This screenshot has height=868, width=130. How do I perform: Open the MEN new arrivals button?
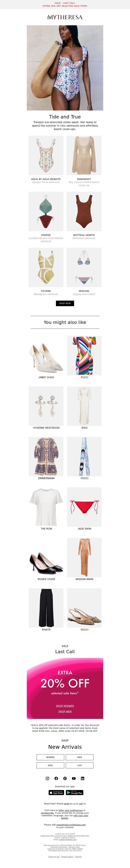click(x=79, y=757)
